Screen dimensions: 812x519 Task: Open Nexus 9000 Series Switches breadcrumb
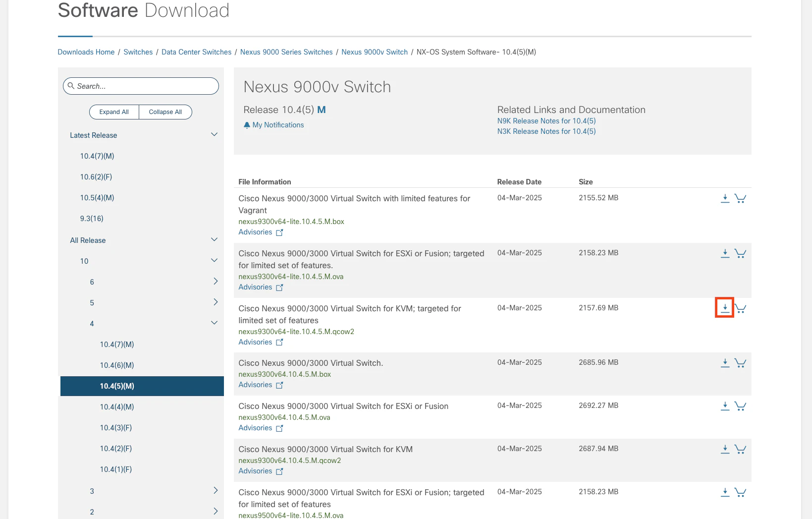[x=286, y=52]
